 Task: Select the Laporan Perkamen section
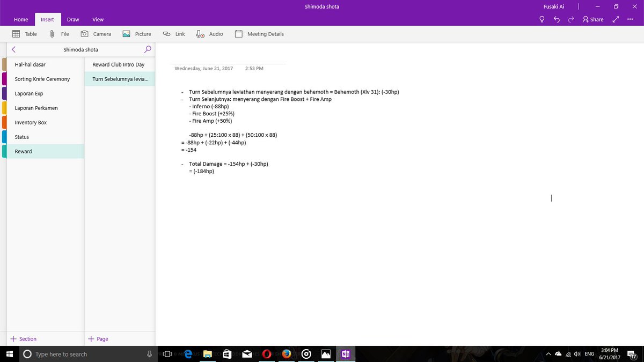click(46, 108)
